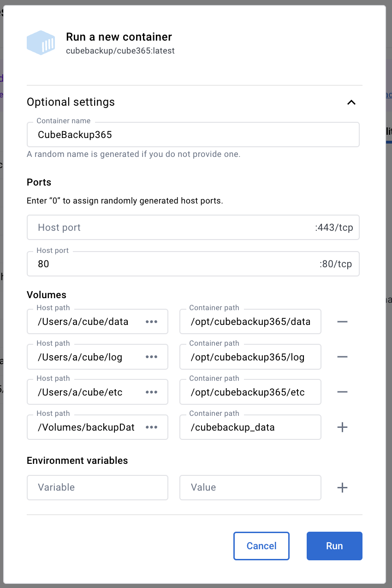This screenshot has width=392, height=588.
Task: Browse host path for /Users/a/cube/data
Action: click(x=152, y=322)
